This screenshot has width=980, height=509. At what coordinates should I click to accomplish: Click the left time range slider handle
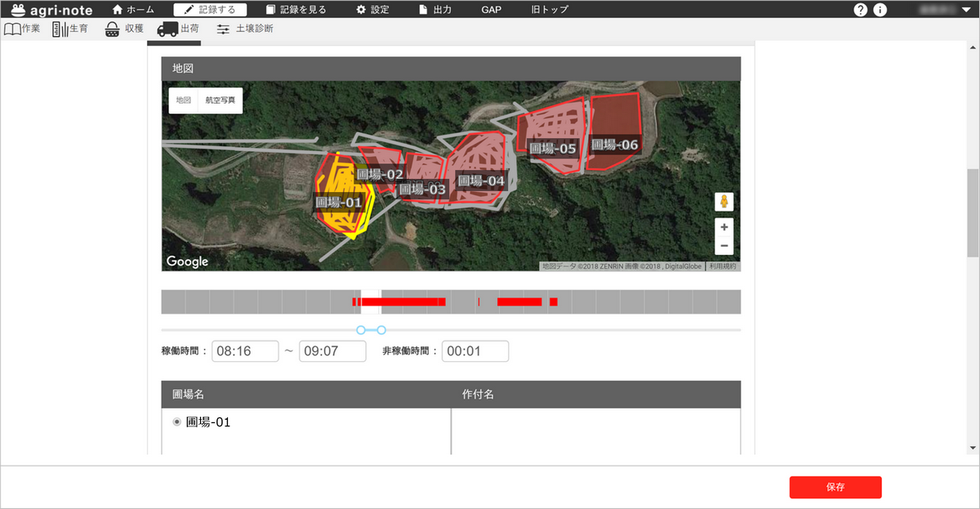tap(361, 330)
